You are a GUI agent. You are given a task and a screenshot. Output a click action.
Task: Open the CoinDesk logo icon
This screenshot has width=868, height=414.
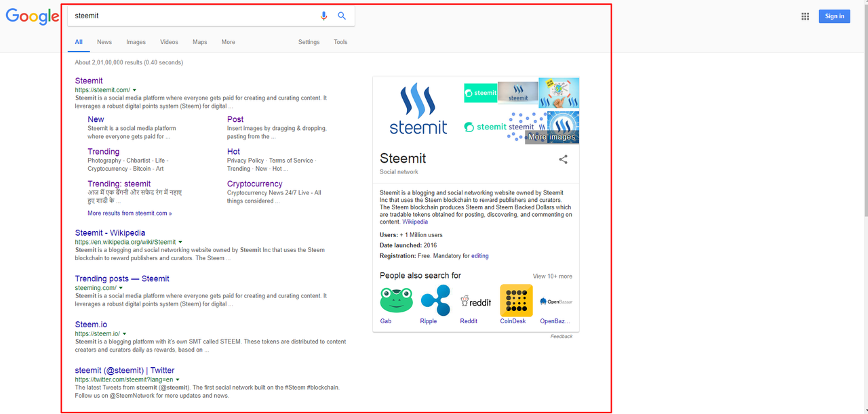(x=516, y=300)
